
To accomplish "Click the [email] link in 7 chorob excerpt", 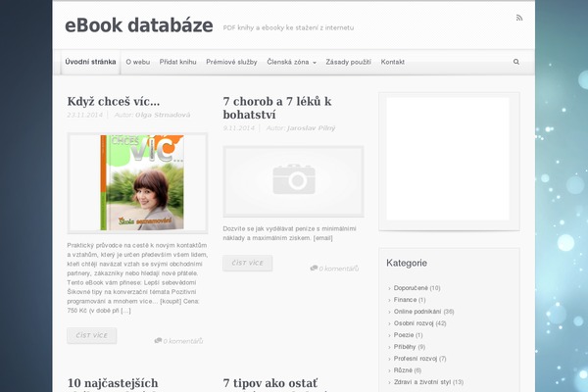I will (322, 238).
